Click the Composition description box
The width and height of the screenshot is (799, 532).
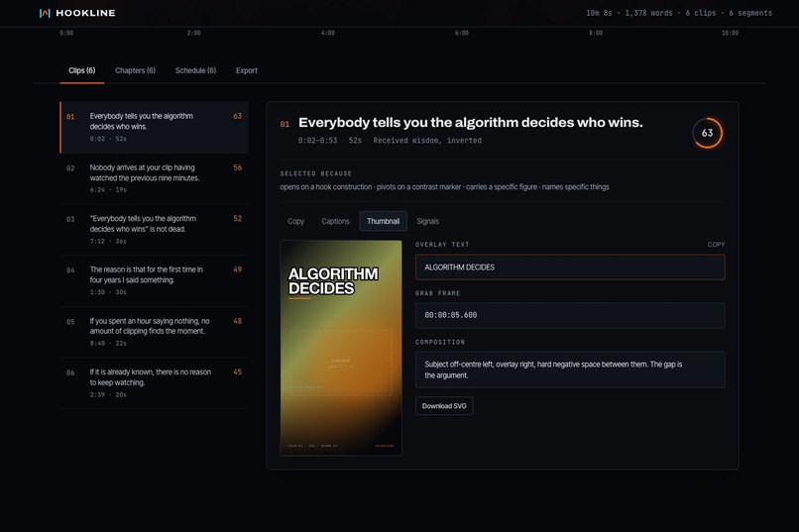570,370
